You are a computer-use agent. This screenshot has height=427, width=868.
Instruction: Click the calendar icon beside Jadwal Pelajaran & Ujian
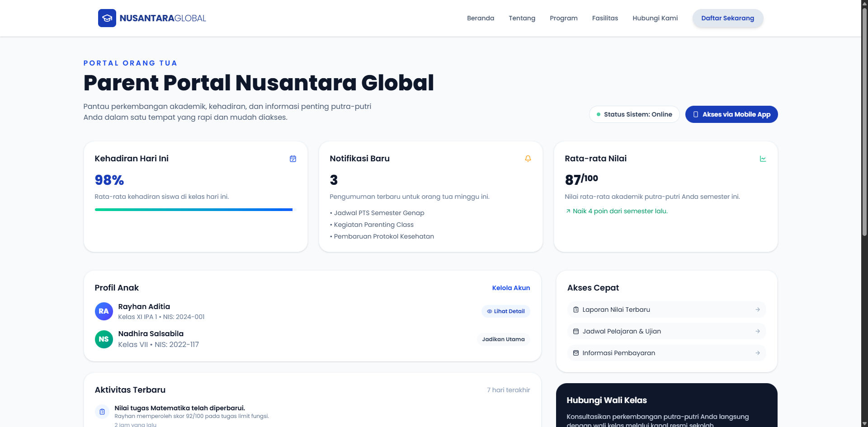576,331
